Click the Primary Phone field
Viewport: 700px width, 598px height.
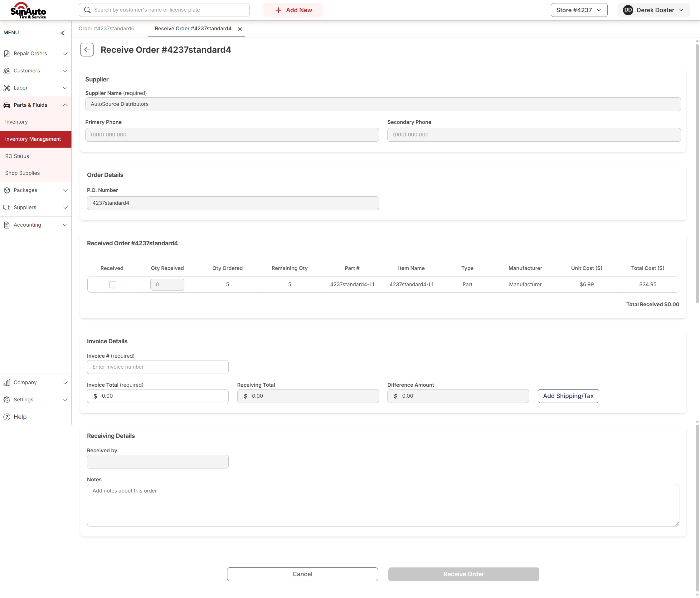(x=232, y=135)
